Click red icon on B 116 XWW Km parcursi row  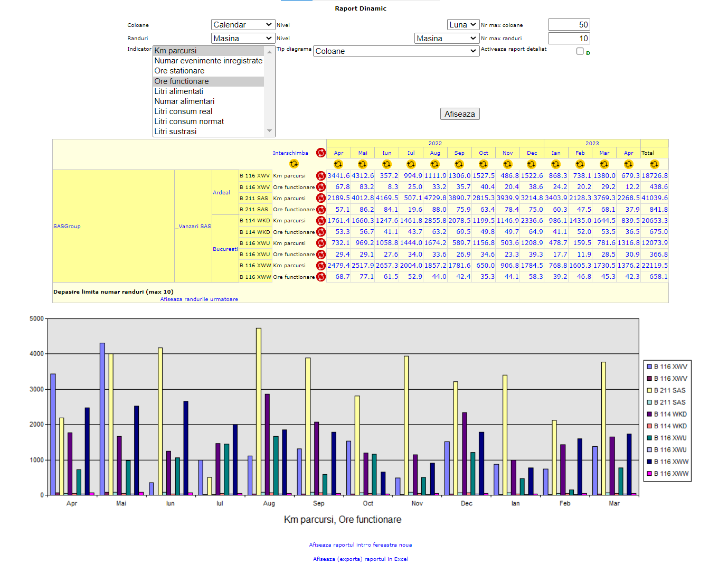click(320, 266)
